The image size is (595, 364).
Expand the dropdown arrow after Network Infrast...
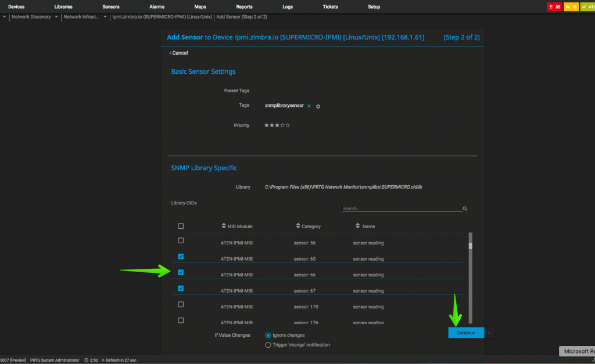point(105,17)
